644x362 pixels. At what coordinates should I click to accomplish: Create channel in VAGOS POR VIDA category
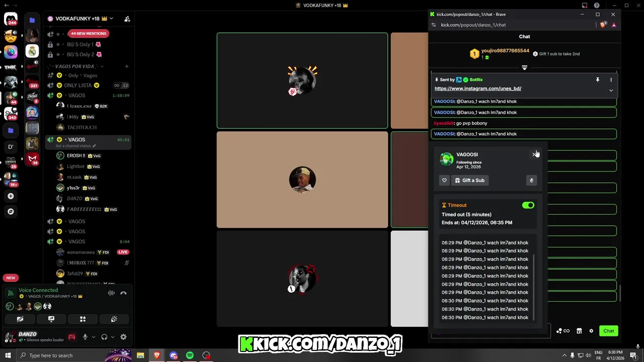coord(126,66)
